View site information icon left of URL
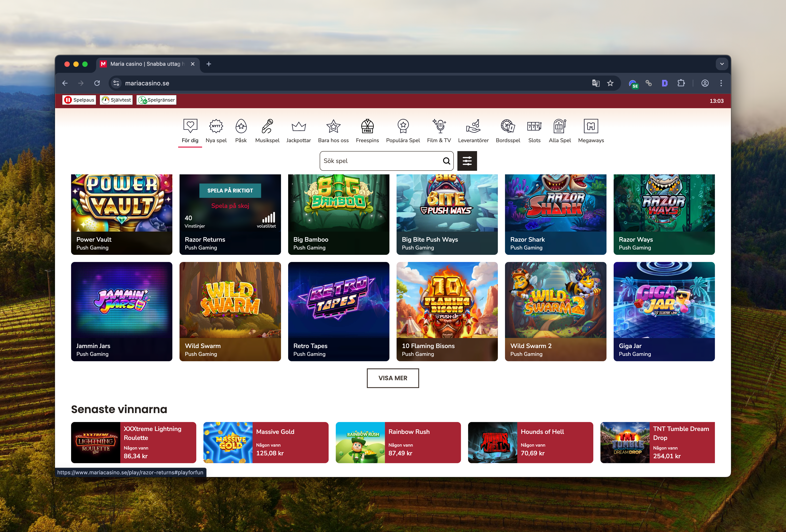The width and height of the screenshot is (786, 532). 116,83
